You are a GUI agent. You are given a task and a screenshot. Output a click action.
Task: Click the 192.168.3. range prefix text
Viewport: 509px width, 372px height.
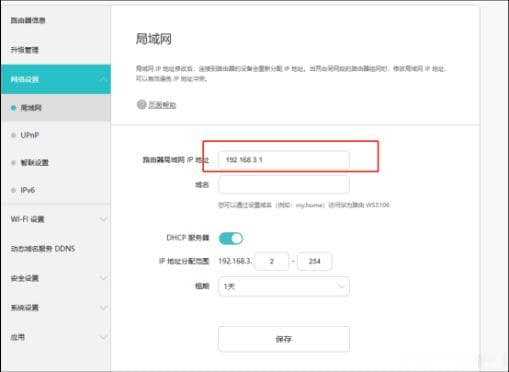tap(235, 261)
